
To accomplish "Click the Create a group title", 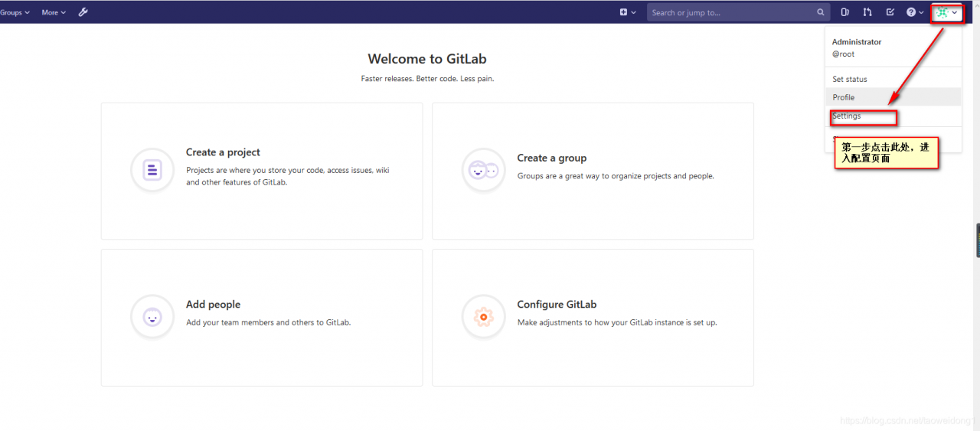I will click(x=551, y=158).
